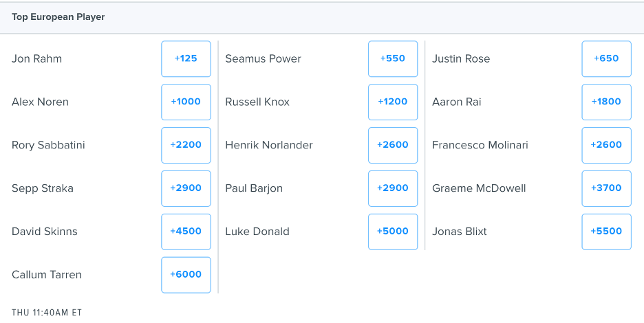The image size is (644, 323).
Task: Click Justin Rose +650 odds
Action: point(606,59)
